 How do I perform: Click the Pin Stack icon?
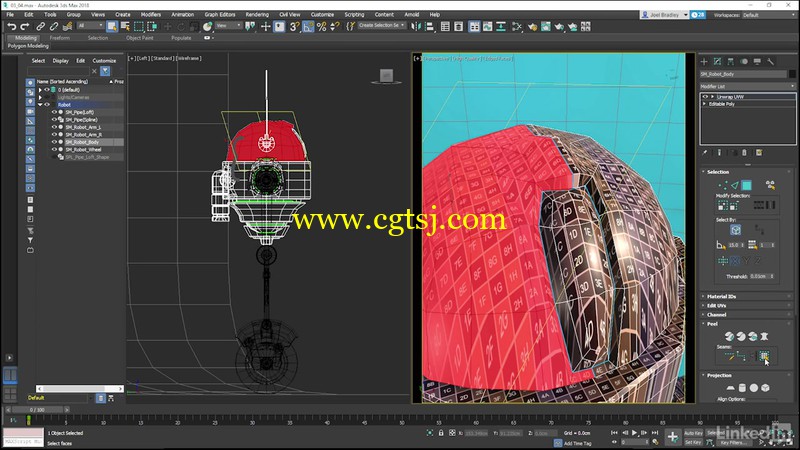click(705, 153)
